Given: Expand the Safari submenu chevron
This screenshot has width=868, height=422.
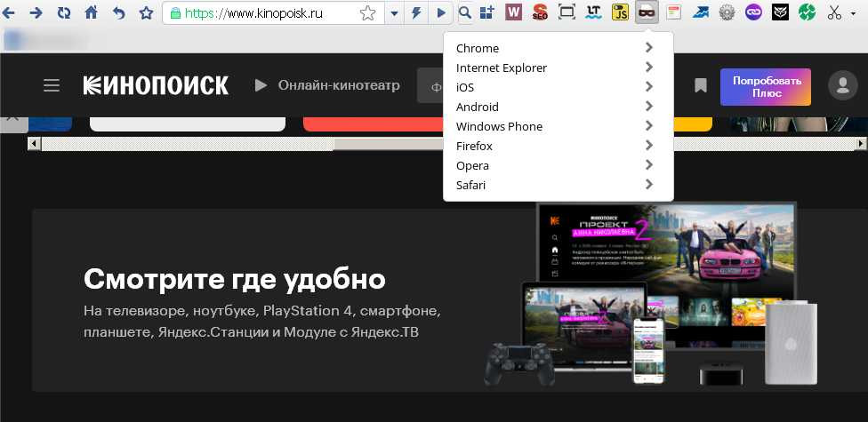Looking at the screenshot, I should tap(648, 185).
